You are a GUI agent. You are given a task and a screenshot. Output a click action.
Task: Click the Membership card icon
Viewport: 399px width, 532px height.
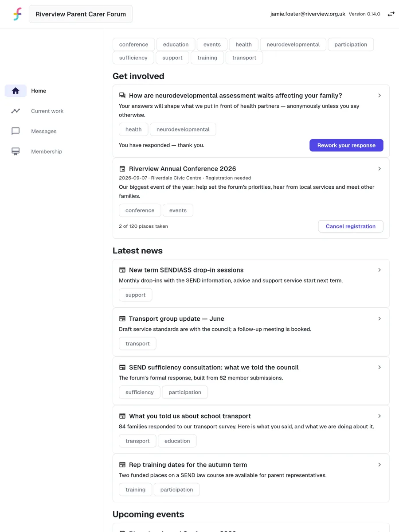(16, 151)
